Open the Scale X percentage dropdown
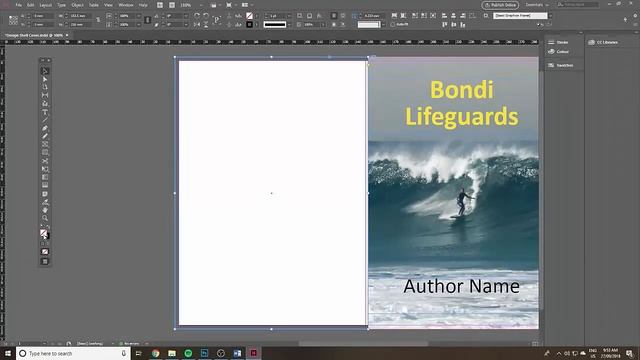 (x=138, y=16)
